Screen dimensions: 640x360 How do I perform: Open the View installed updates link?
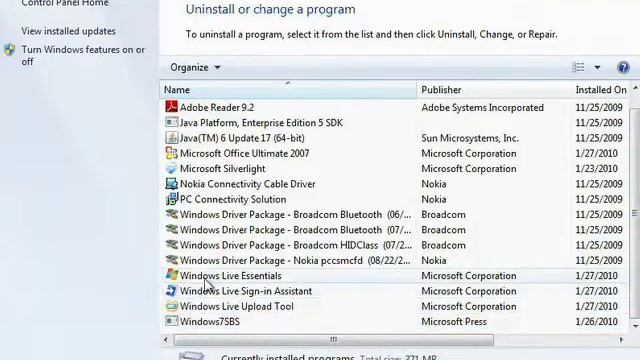(x=69, y=31)
